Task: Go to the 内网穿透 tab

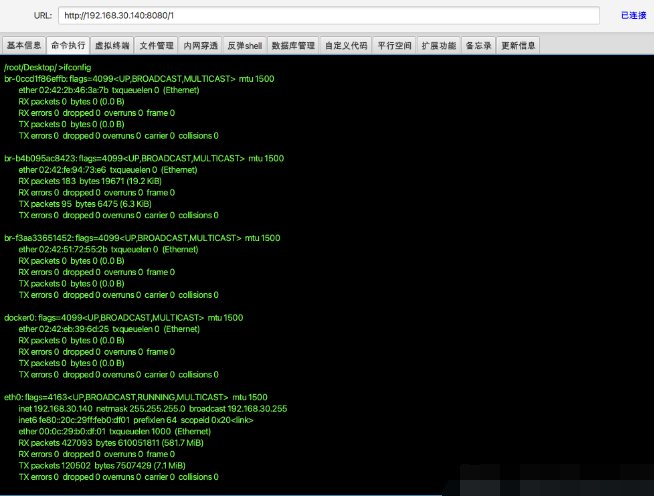Action: [x=201, y=45]
